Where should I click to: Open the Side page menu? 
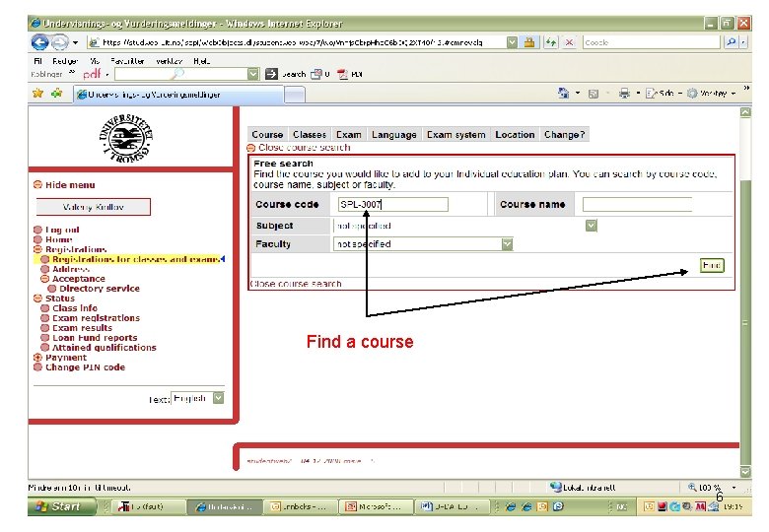(x=664, y=93)
